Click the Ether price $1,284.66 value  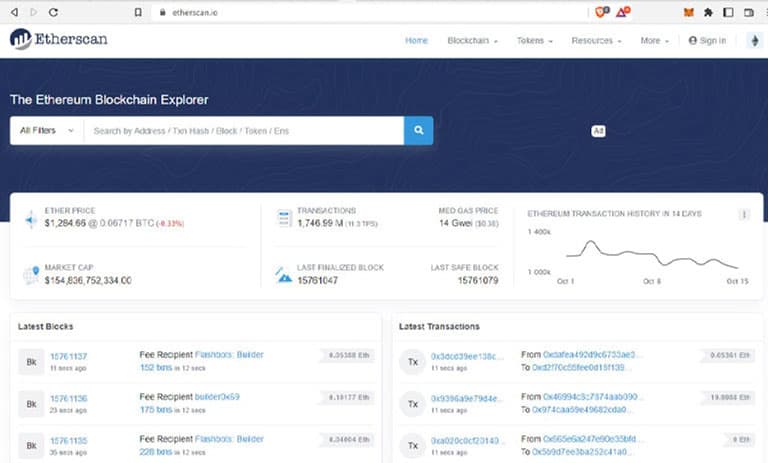tap(65, 223)
